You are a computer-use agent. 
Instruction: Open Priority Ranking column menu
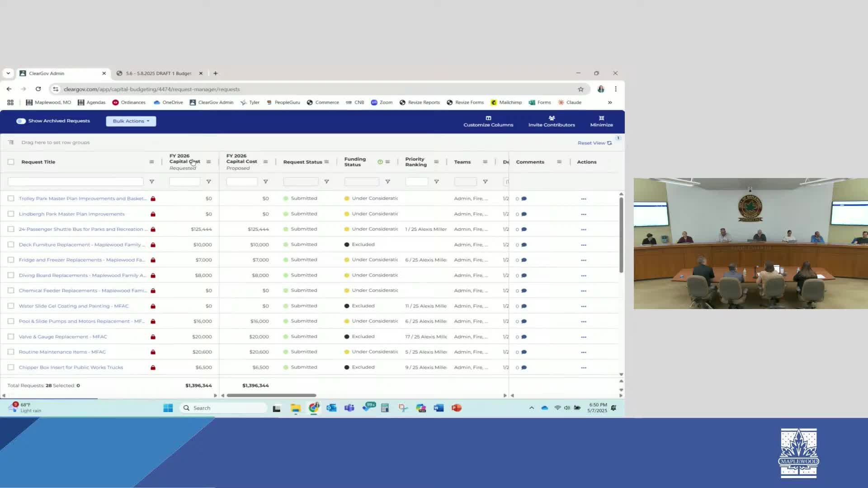click(x=436, y=162)
